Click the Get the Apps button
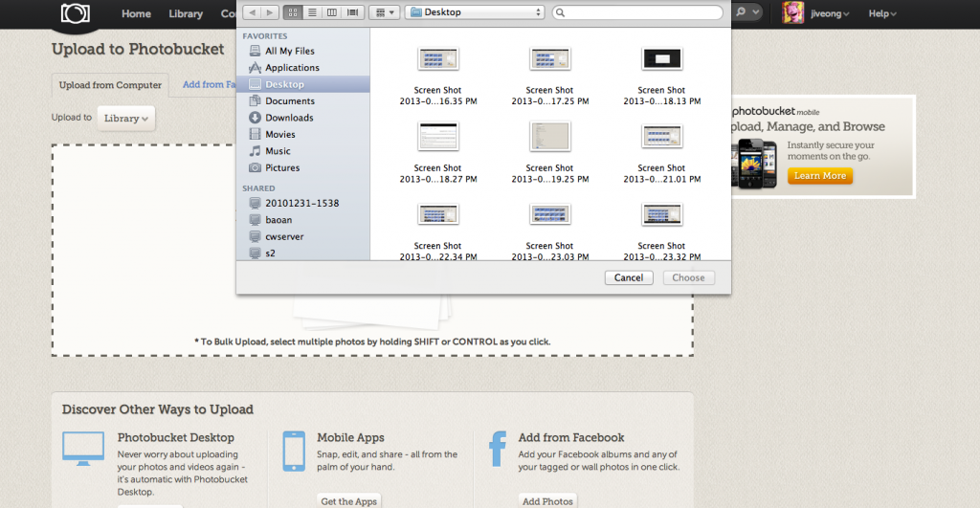Viewport: 980px width, 508px height. click(348, 501)
